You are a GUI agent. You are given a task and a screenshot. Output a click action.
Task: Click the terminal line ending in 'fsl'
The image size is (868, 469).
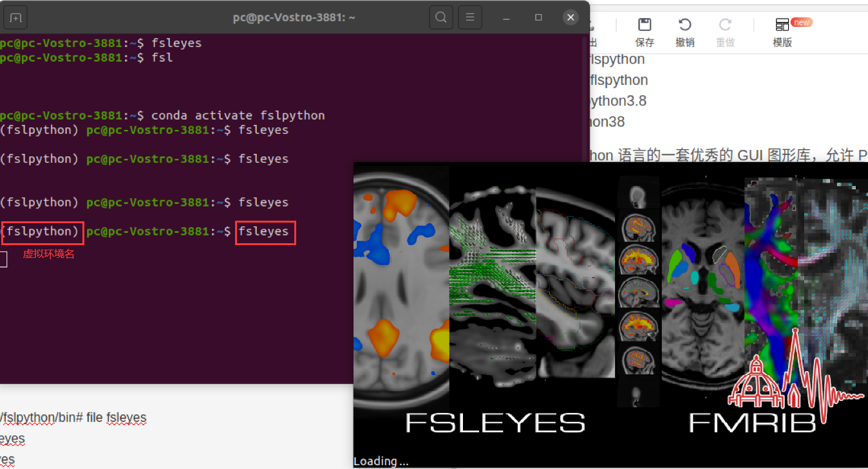tap(86, 58)
